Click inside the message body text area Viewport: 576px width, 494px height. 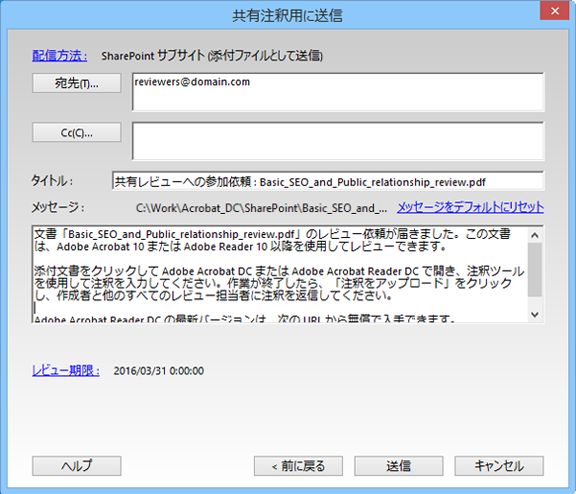click(x=280, y=274)
